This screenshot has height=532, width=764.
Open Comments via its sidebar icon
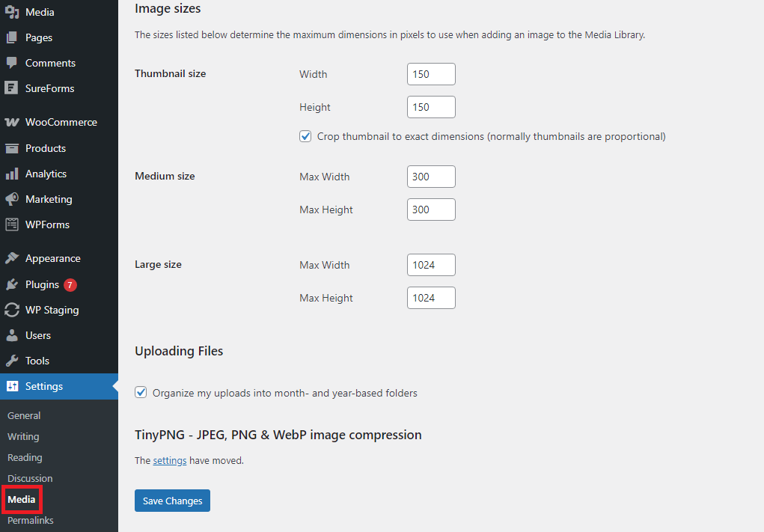(x=13, y=63)
